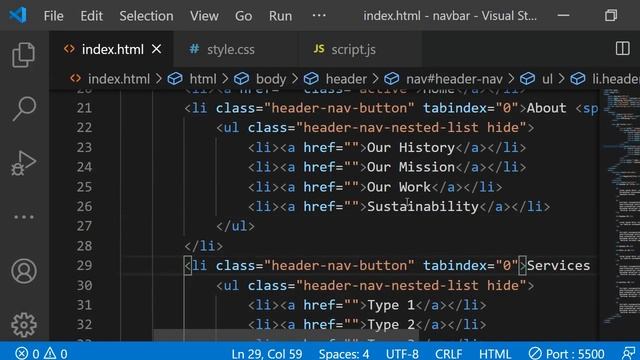Click Ln 29, Col 59 in status bar
This screenshot has width=640, height=360.
point(267,353)
